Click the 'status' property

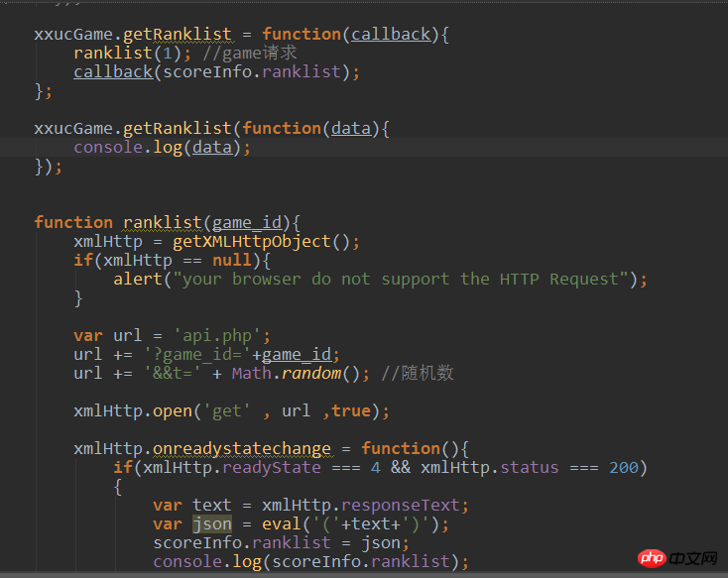coord(530,468)
